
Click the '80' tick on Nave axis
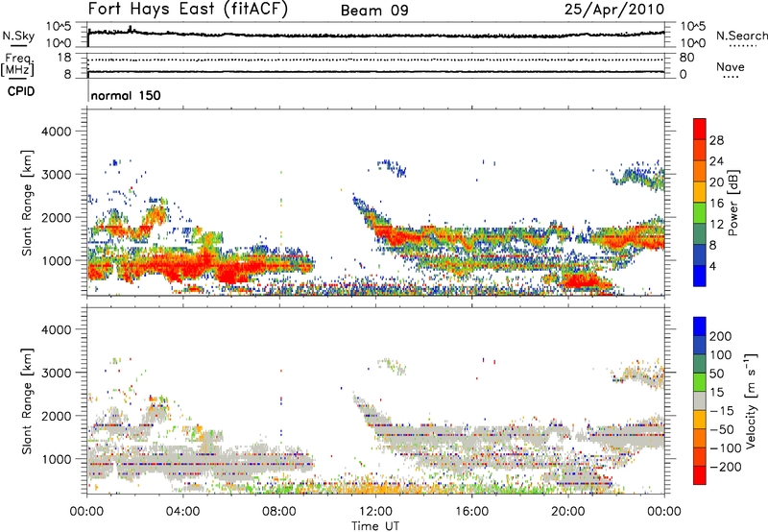(x=686, y=58)
